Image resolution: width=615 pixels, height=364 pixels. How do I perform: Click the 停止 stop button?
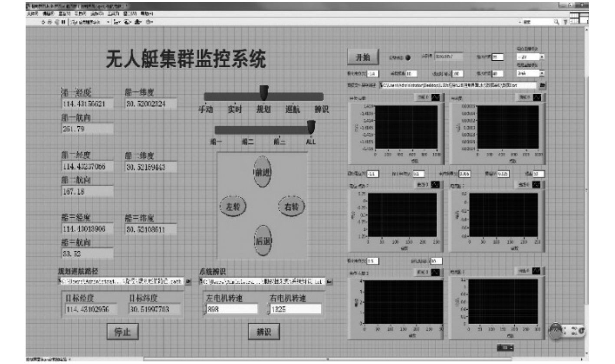(123, 332)
